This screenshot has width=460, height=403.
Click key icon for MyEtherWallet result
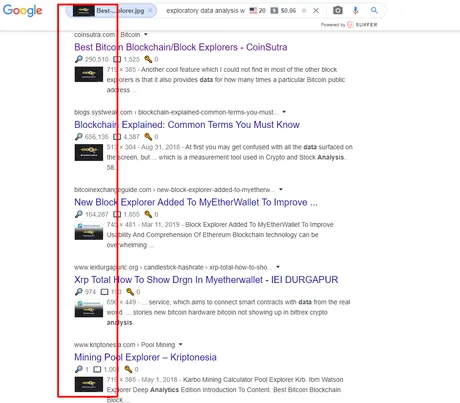pyautogui.click(x=148, y=214)
